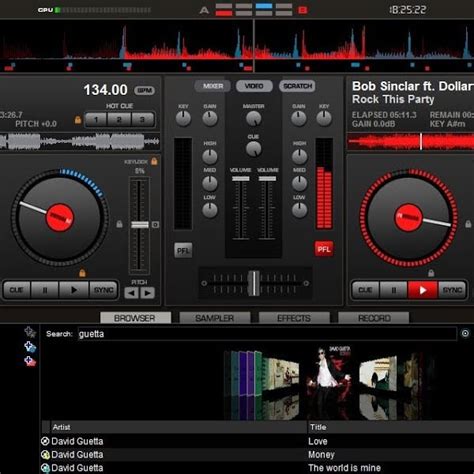Image resolution: width=474 pixels, height=474 pixels.
Task: Open the EFFECTS tab
Action: [x=294, y=318]
